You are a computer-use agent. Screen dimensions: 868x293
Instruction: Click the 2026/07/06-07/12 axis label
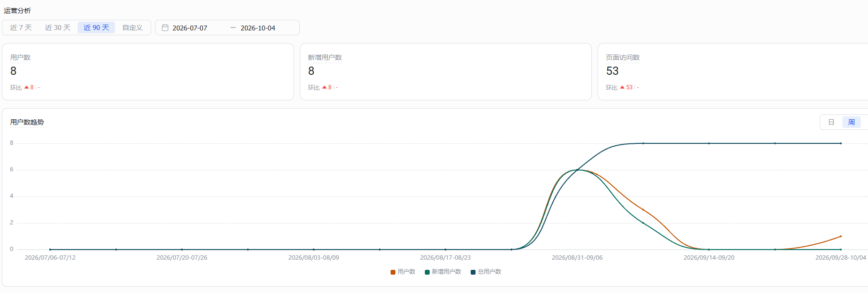tap(50, 258)
